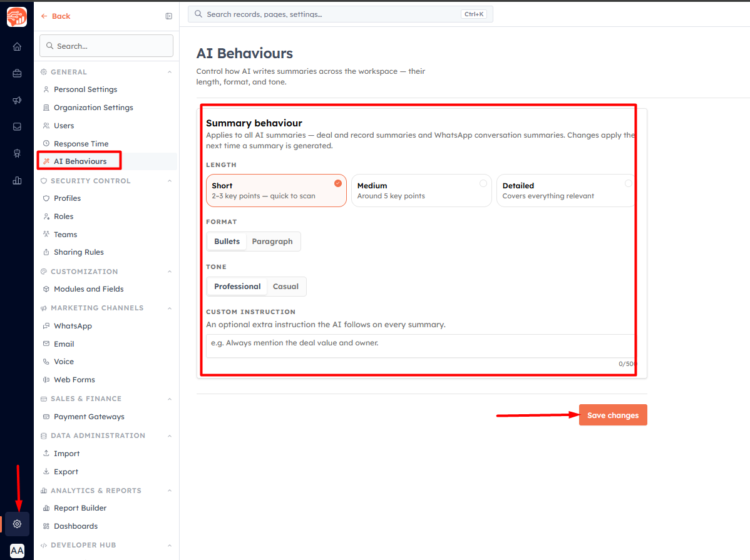
Task: Click the Import upload icon
Action: coord(46,453)
